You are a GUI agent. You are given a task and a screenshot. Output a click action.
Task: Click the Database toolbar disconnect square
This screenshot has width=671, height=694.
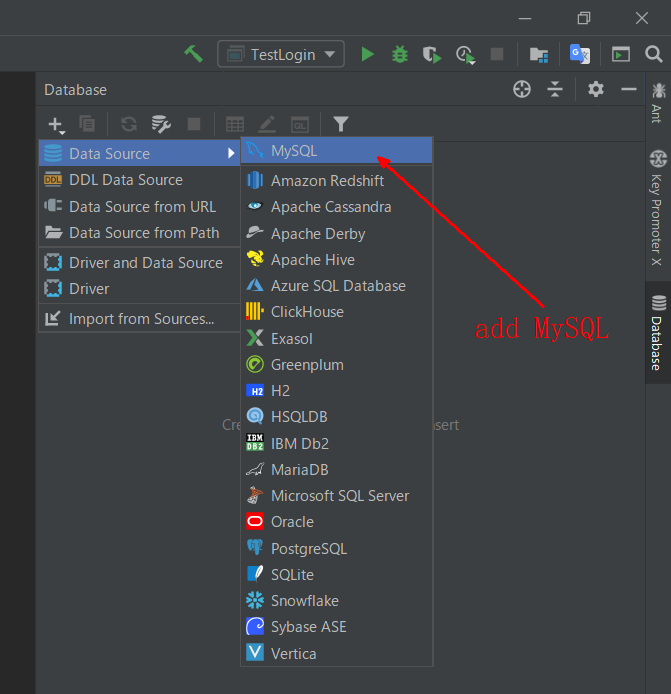point(194,124)
